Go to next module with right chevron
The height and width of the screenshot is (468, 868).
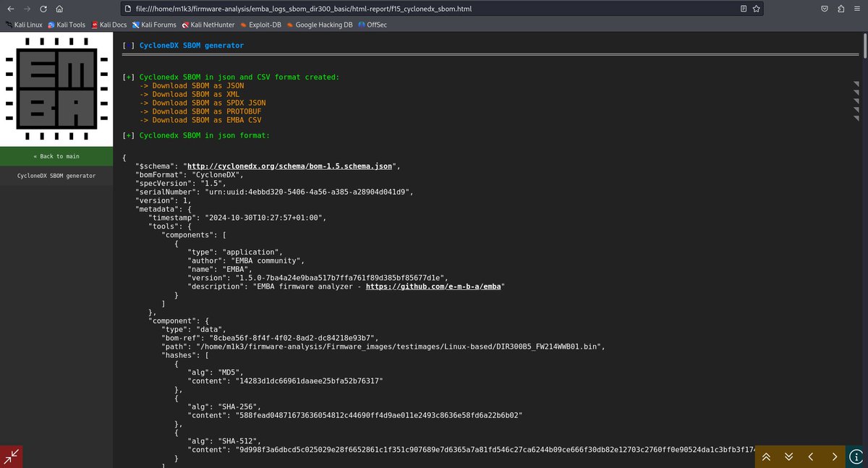[834, 456]
